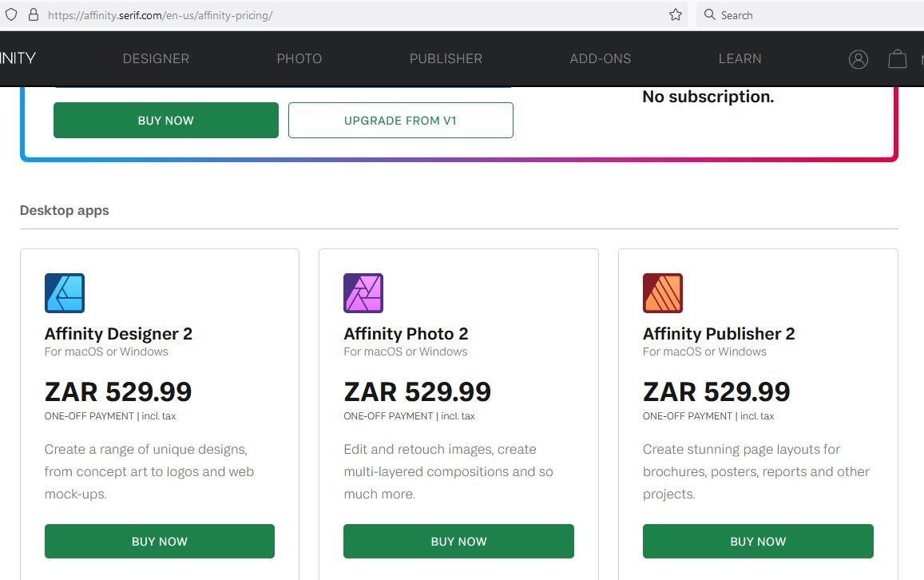The image size is (924, 580).
Task: Open the user account icon
Action: [858, 59]
